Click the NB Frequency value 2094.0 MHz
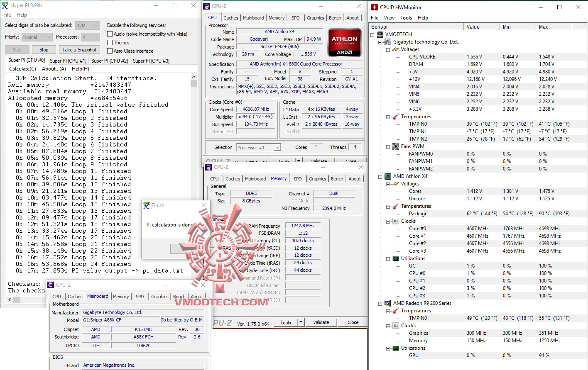The height and width of the screenshot is (370, 588). click(334, 208)
